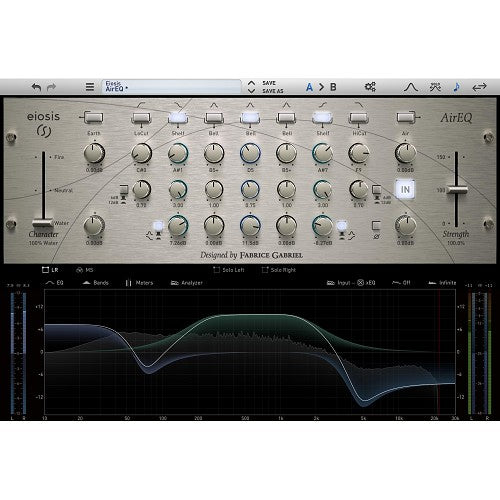This screenshot has width=500, height=500.
Task: Click the Fire mark on Character slider
Action: coord(59,157)
